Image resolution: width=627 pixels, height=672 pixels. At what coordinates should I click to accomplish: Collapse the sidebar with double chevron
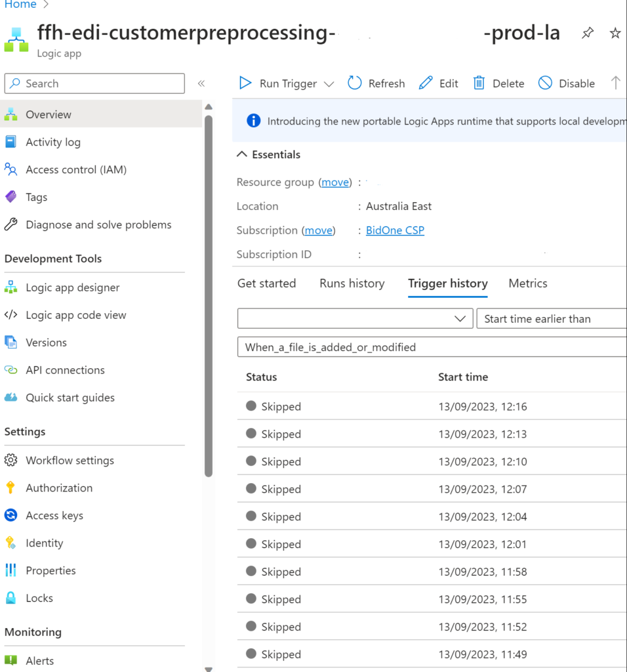coord(201,83)
